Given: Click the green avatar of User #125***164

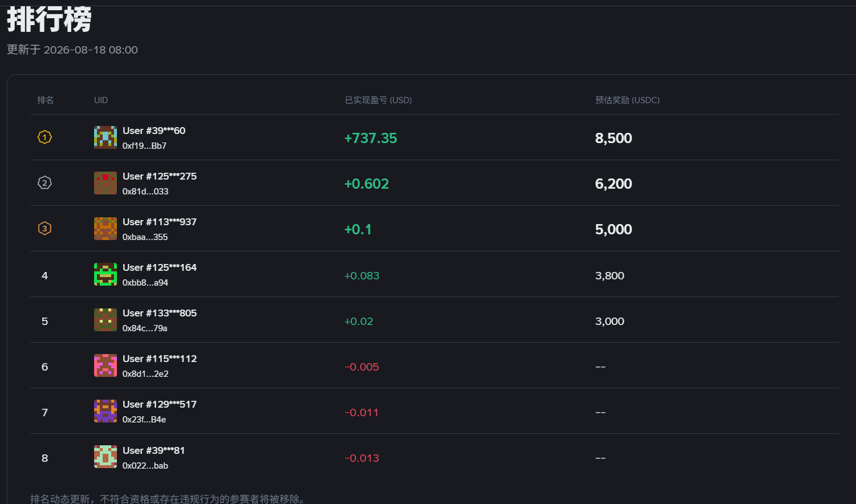Looking at the screenshot, I should pos(106,274).
